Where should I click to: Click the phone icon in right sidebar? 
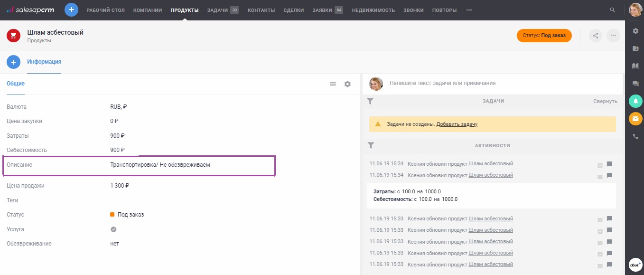[635, 136]
